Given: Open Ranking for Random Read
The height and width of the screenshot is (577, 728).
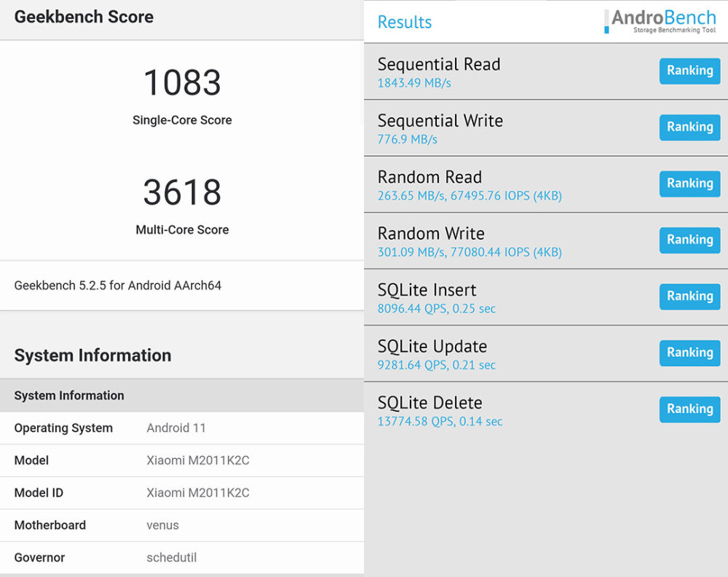Looking at the screenshot, I should [x=689, y=184].
